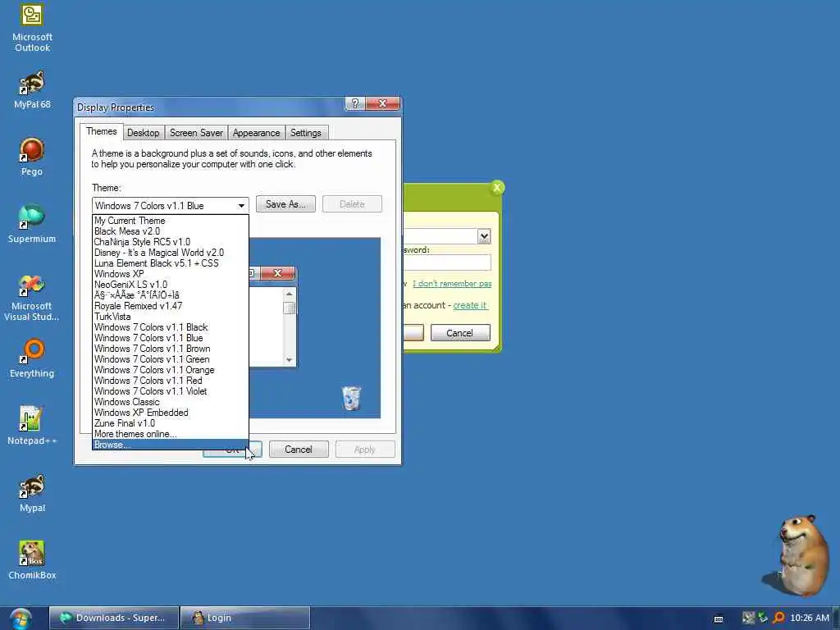
Task: Click the Save As... button
Action: 285,204
